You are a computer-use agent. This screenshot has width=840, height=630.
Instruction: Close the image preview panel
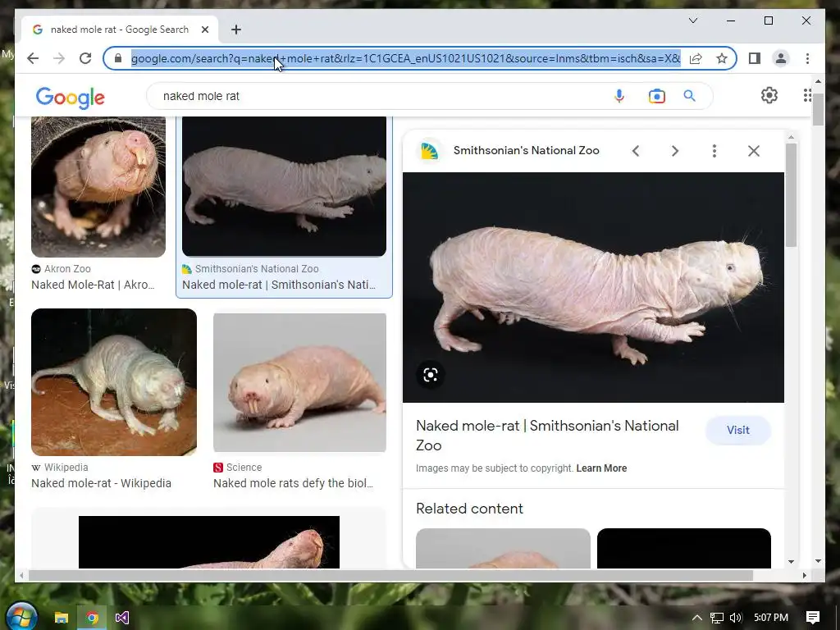(x=754, y=151)
